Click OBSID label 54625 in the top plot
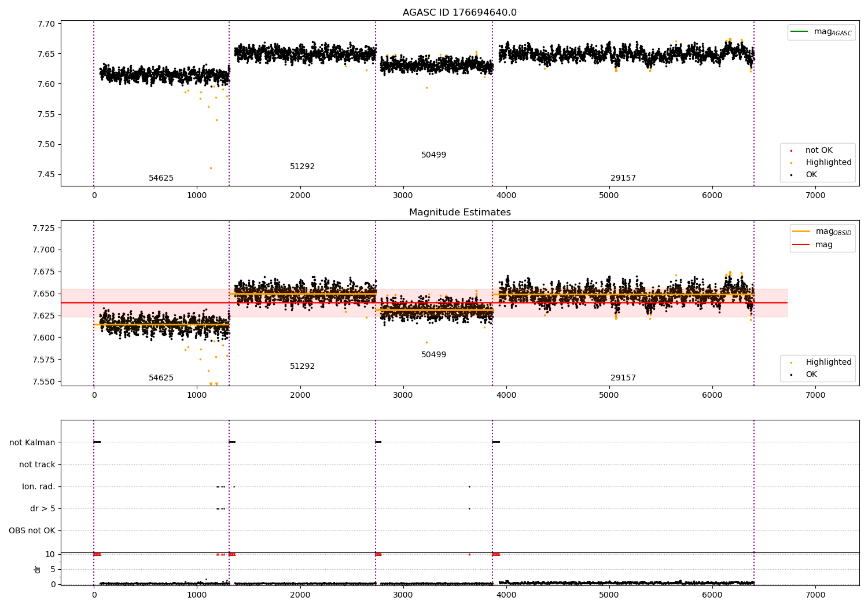The width and height of the screenshot is (868, 608). pos(161,178)
